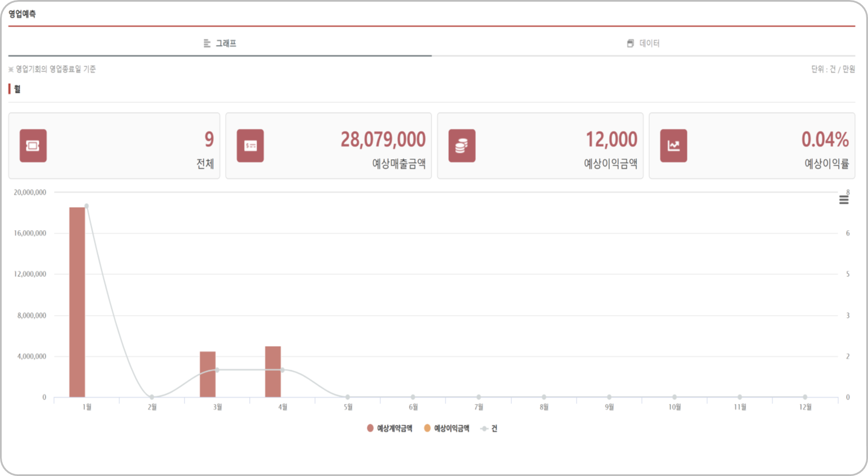Click the 28,079,000 expected sales value
The width and height of the screenshot is (868, 476).
383,140
